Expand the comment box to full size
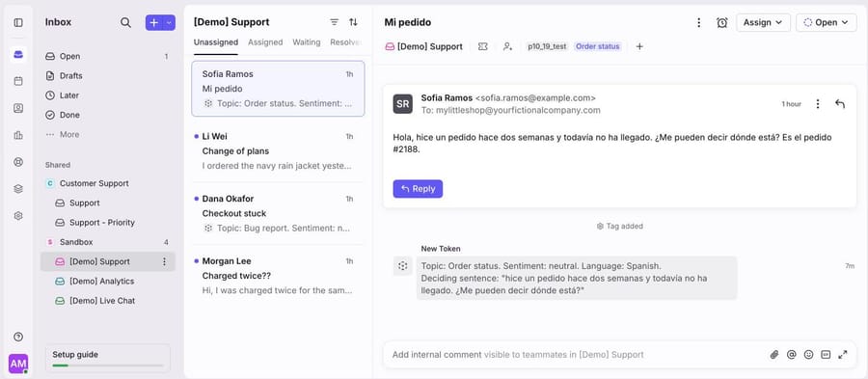 [843, 355]
